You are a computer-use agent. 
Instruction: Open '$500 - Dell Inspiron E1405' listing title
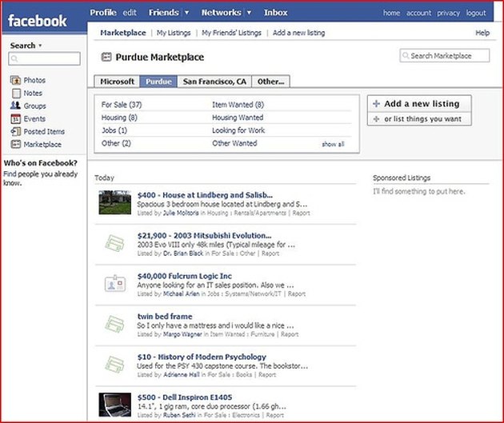point(185,397)
